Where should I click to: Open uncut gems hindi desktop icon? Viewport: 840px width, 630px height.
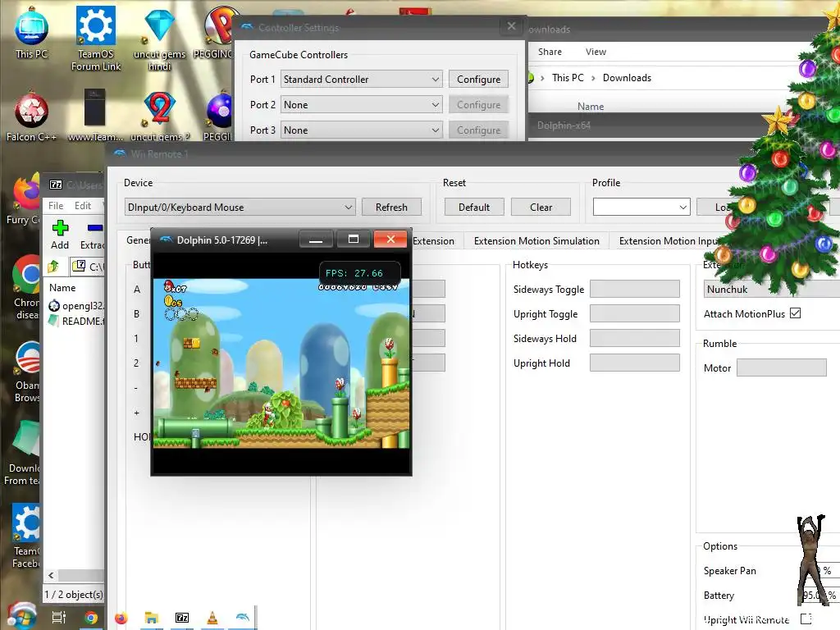(159, 39)
